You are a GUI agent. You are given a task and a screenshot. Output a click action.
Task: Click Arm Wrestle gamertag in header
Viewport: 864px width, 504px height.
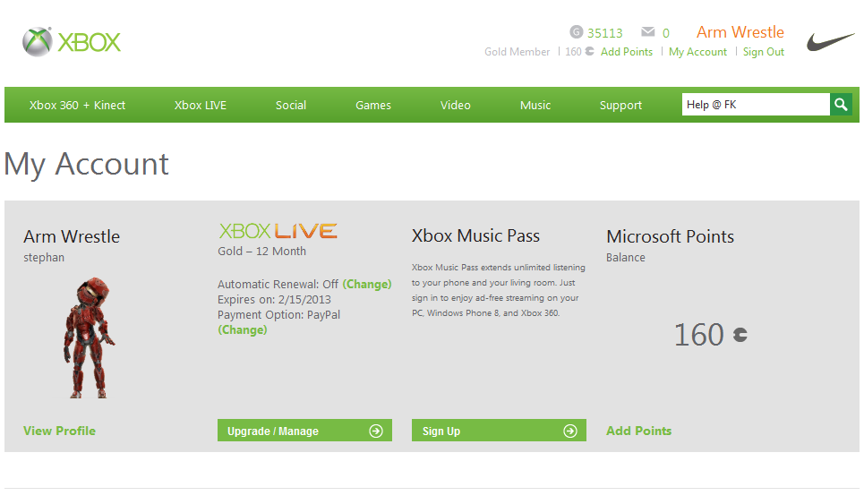tap(740, 32)
